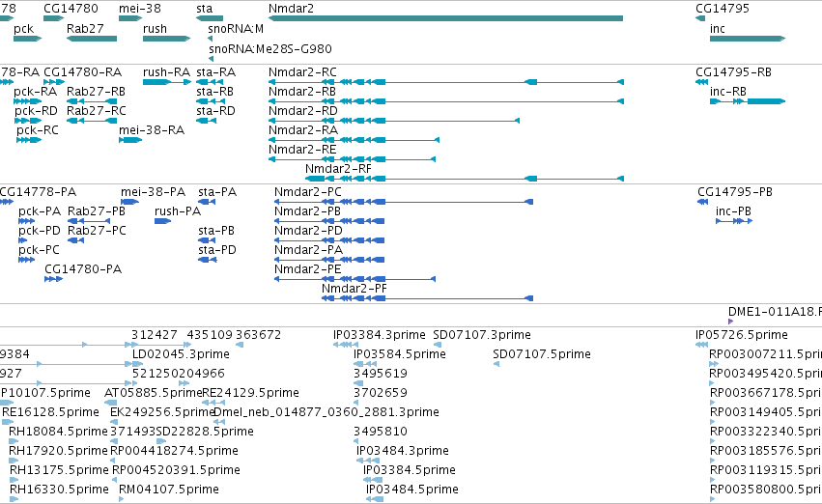
Task: Select the pck-RC transcript label
Action: point(38,130)
